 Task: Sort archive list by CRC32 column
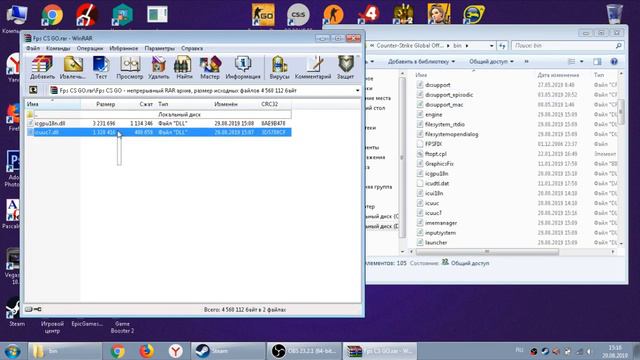(x=275, y=104)
